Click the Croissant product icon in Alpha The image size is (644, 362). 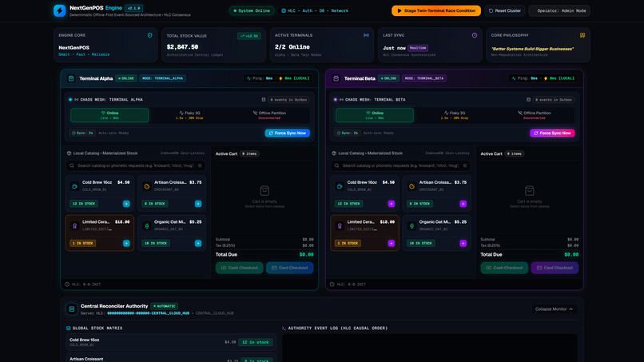tap(147, 186)
